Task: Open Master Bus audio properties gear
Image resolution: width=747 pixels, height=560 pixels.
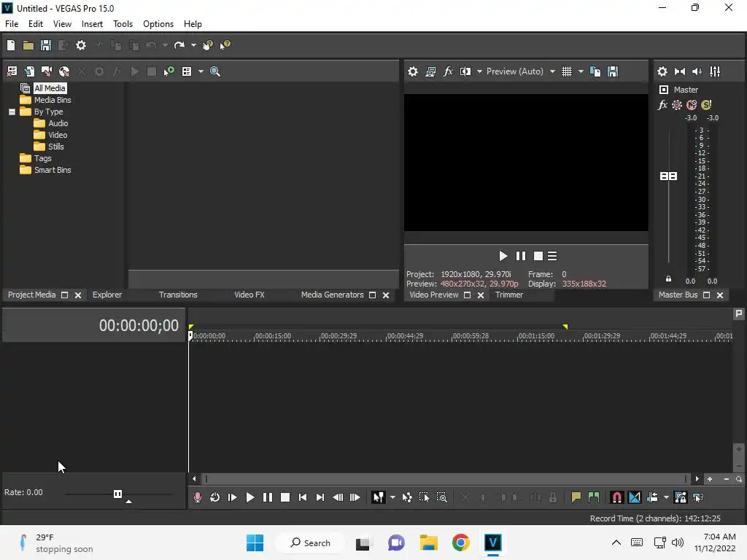Action: 662,71
